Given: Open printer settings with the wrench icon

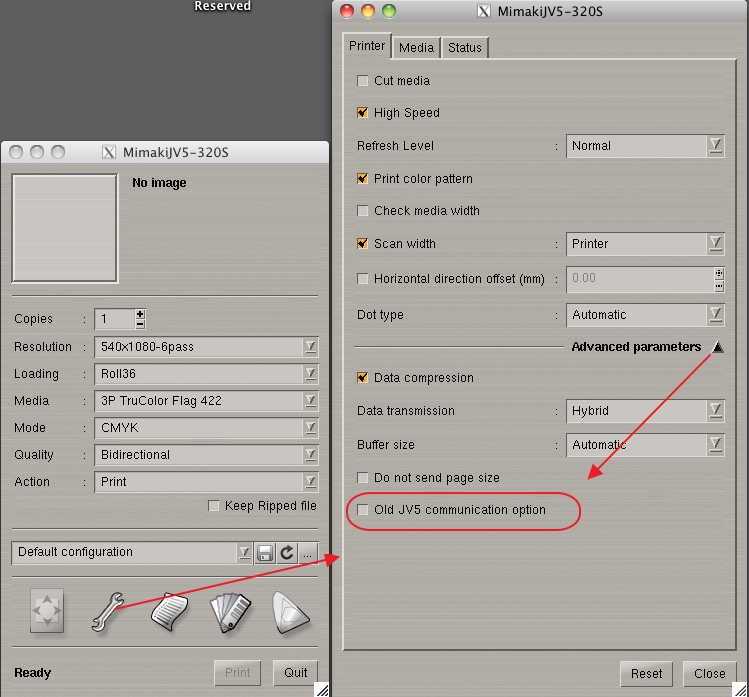Looking at the screenshot, I should [106, 611].
